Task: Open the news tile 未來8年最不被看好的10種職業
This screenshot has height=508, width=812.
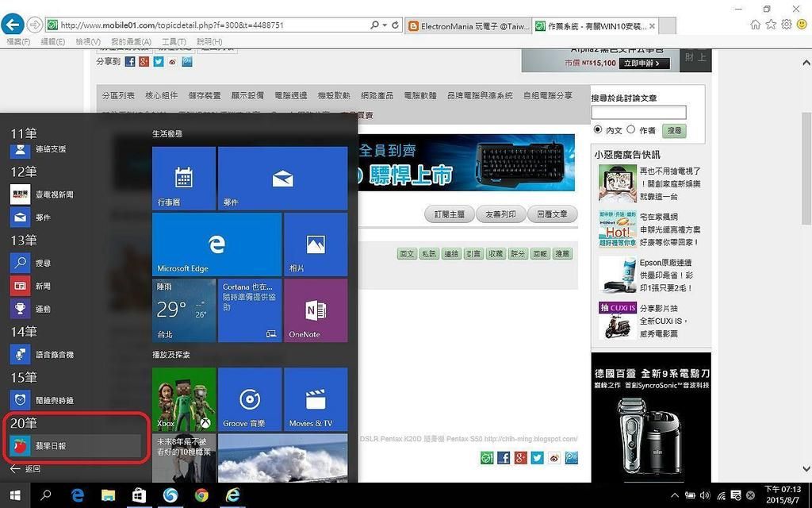Action: 184,458
